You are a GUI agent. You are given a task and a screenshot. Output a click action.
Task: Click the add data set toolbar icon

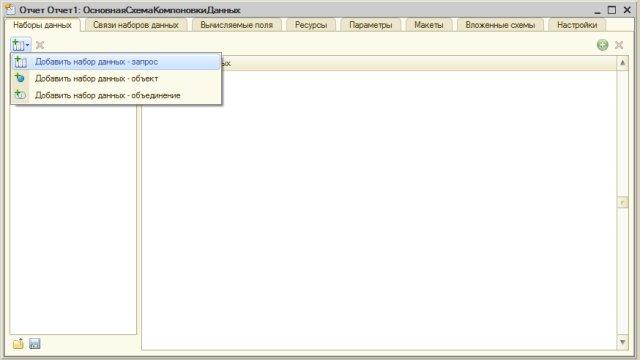click(18, 45)
